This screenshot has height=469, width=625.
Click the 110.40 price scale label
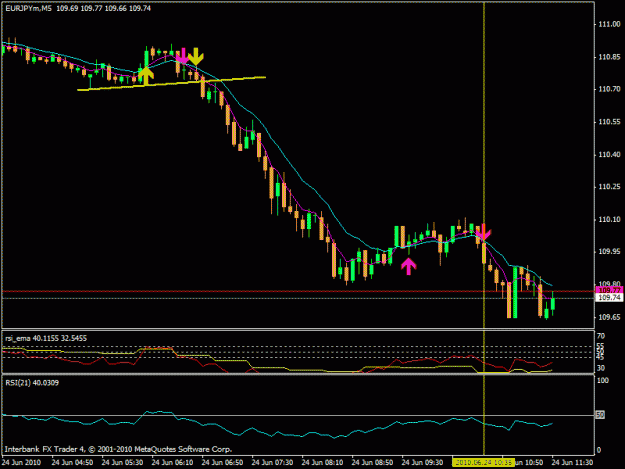pos(609,155)
